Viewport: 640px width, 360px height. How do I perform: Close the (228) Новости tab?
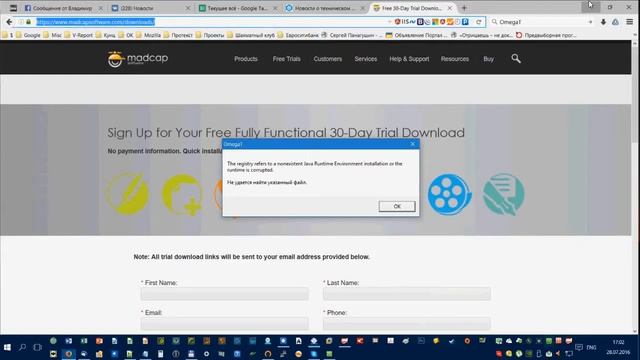tap(188, 8)
